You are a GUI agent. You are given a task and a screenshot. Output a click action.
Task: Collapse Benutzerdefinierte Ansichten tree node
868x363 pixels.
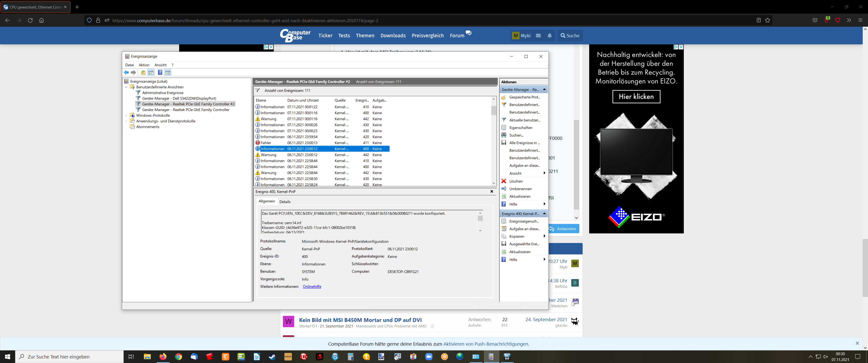pyautogui.click(x=126, y=87)
